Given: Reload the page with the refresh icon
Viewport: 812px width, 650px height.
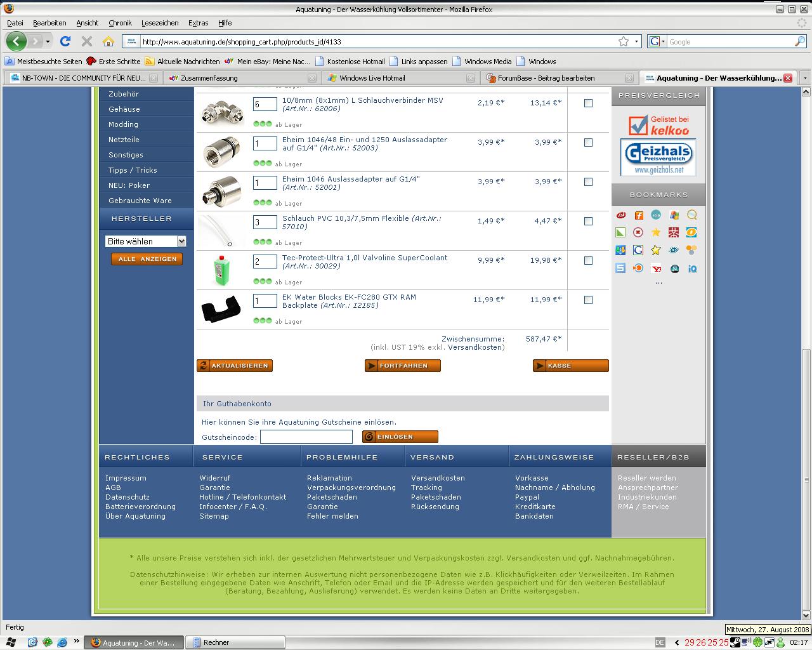Looking at the screenshot, I should 65,41.
